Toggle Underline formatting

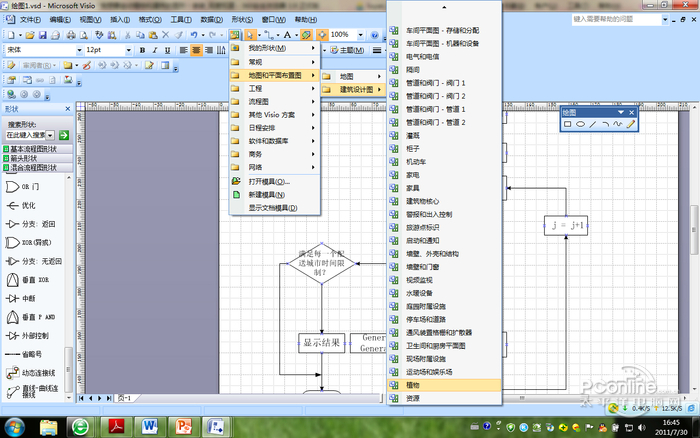167,50
